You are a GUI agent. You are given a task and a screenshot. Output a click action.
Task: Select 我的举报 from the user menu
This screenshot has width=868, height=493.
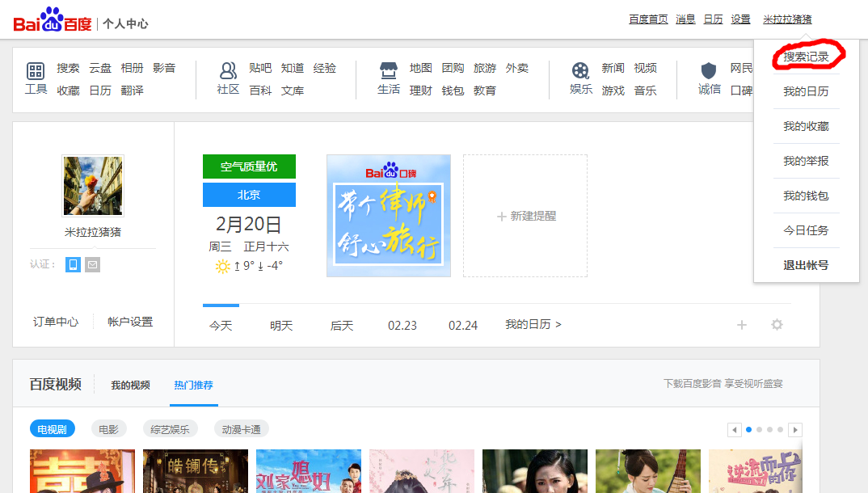[806, 161]
